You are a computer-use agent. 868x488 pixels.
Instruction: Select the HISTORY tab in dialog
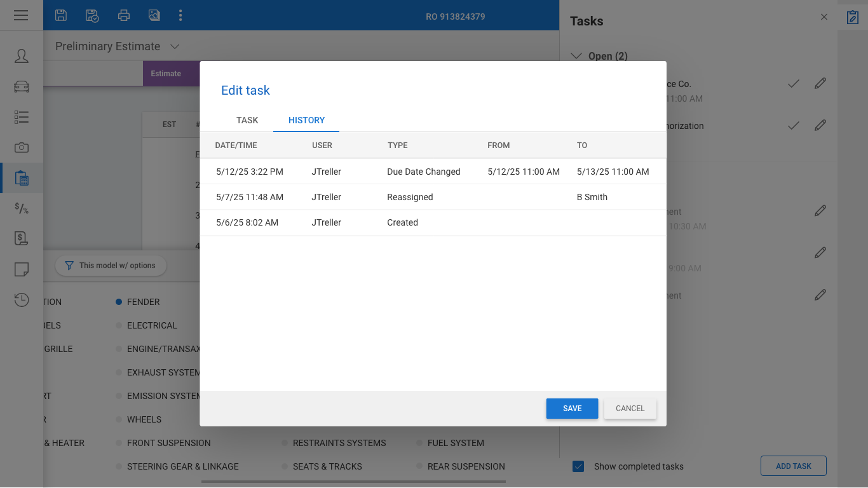click(x=306, y=120)
